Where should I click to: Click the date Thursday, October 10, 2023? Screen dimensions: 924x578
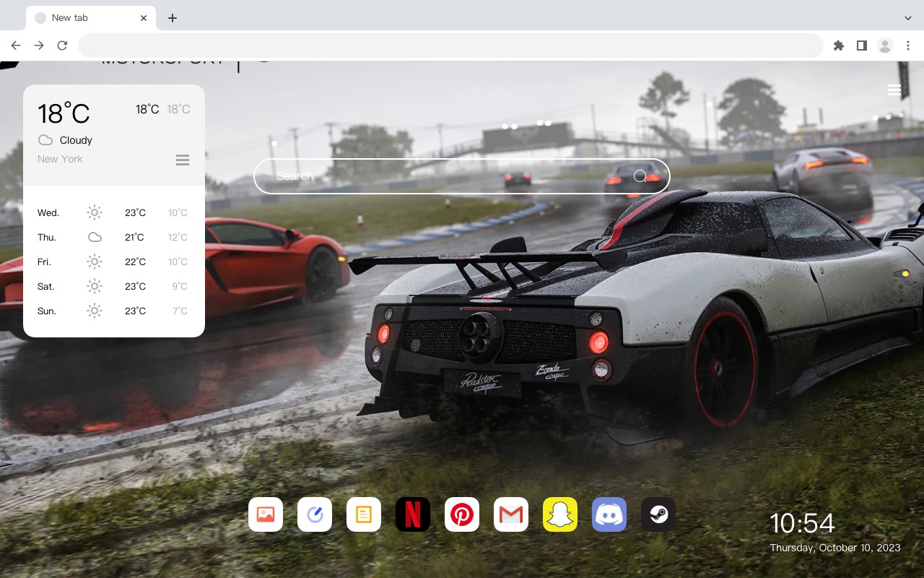[x=835, y=548]
